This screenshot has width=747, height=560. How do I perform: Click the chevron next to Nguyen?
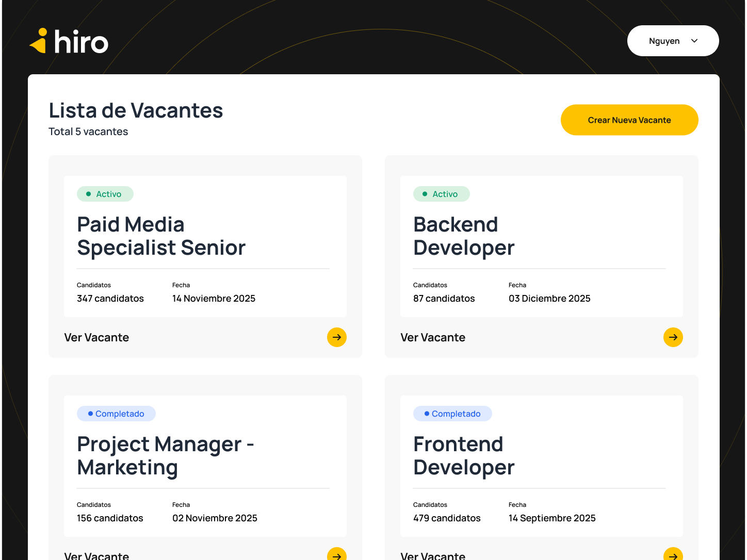pyautogui.click(x=694, y=41)
